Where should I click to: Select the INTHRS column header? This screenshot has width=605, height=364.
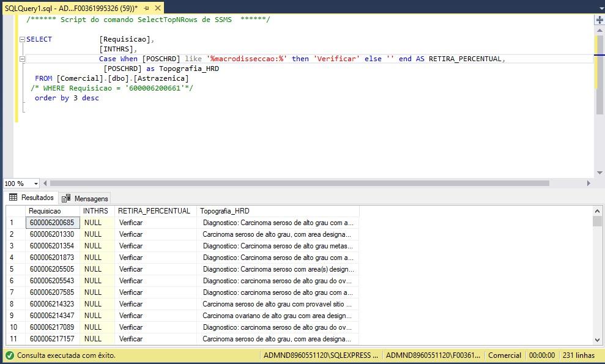tap(97, 211)
